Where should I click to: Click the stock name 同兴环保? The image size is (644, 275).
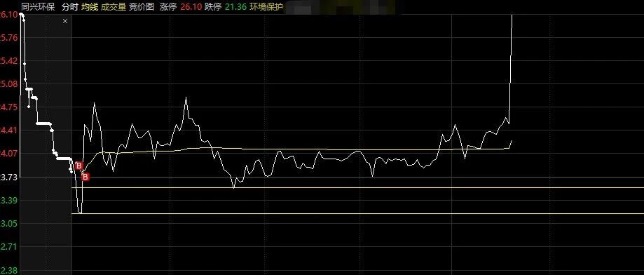(x=38, y=7)
